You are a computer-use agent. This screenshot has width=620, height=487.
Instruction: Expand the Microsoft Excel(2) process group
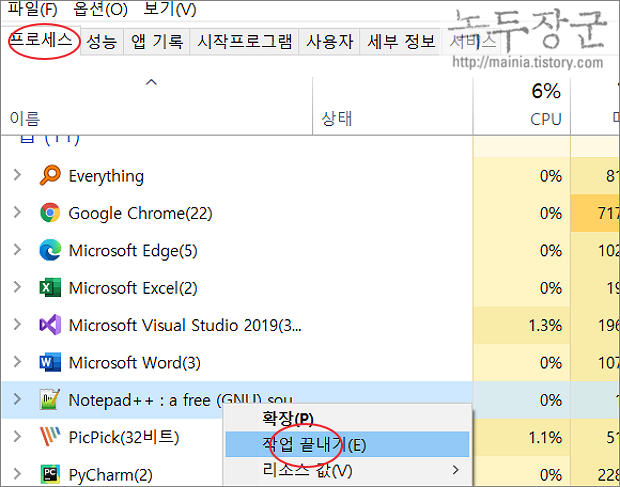17,287
